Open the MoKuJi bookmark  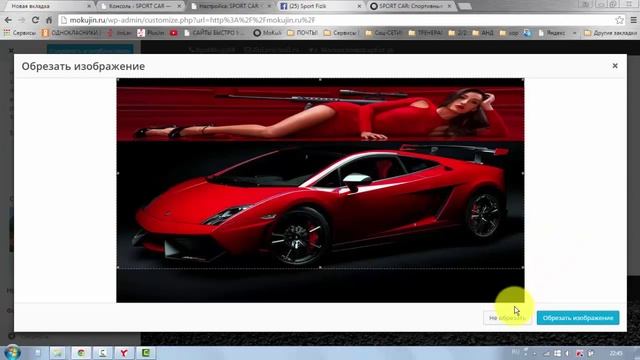pyautogui.click(x=267, y=33)
